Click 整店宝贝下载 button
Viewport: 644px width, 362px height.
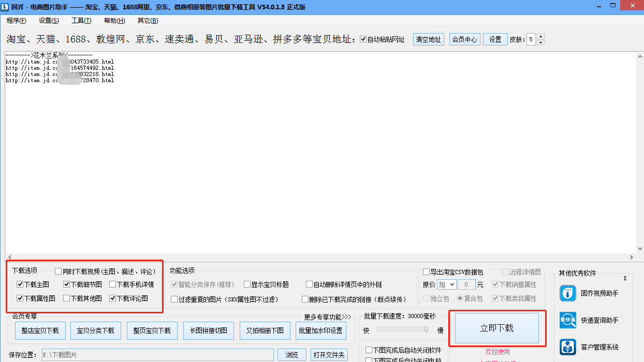[x=40, y=330]
